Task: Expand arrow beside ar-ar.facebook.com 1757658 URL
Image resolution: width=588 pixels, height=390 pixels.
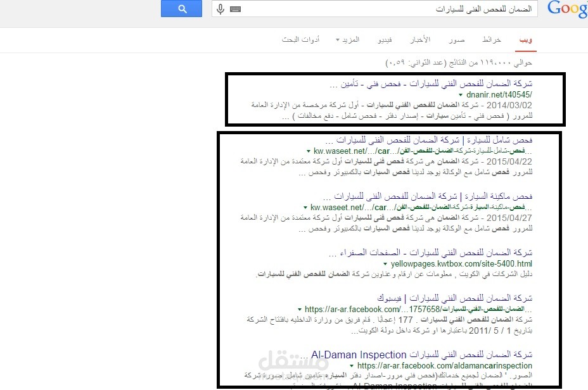Action: (300, 310)
